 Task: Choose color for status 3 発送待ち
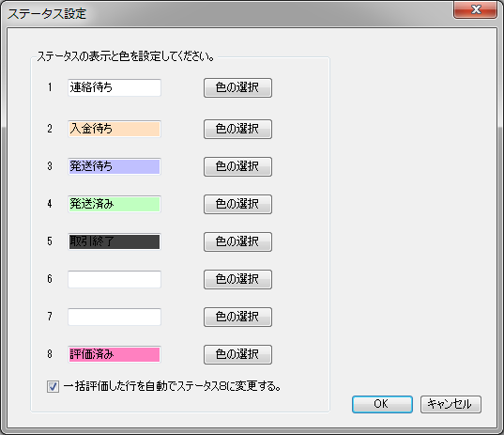(237, 166)
